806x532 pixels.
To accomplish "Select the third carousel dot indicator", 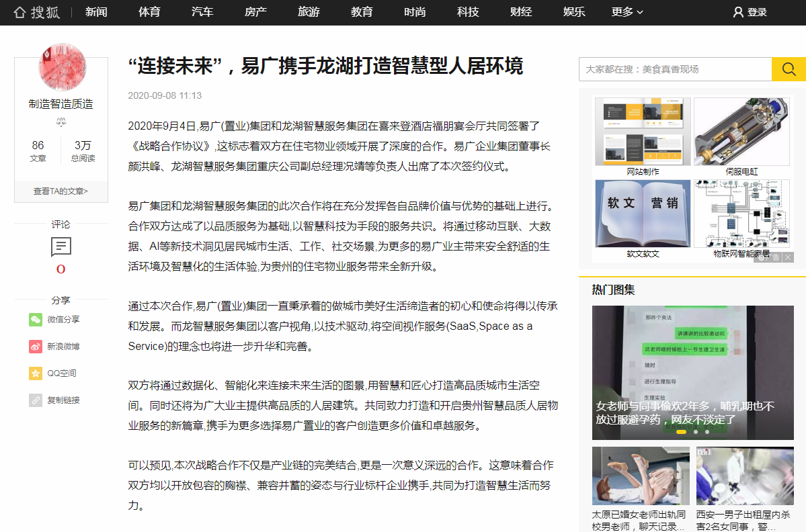I will click(707, 433).
